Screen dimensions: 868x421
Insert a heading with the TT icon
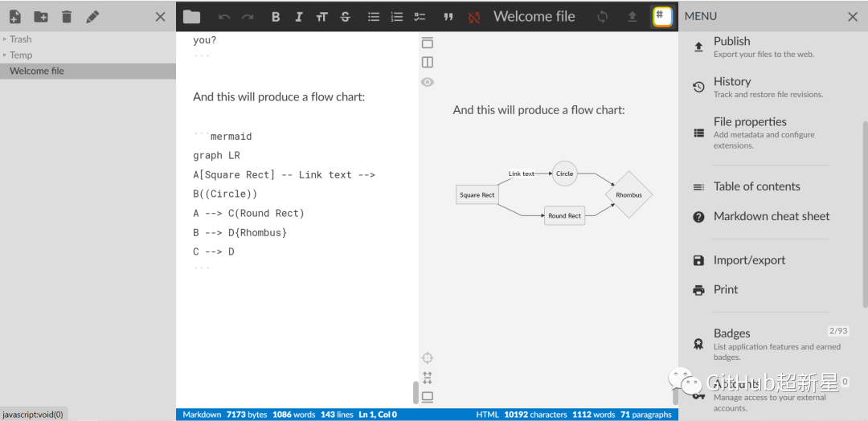click(321, 17)
